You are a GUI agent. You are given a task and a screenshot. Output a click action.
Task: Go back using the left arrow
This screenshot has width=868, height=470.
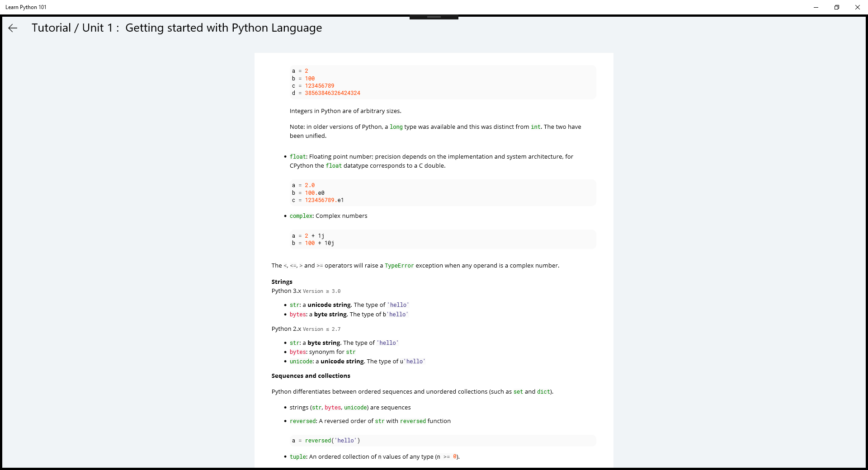13,28
